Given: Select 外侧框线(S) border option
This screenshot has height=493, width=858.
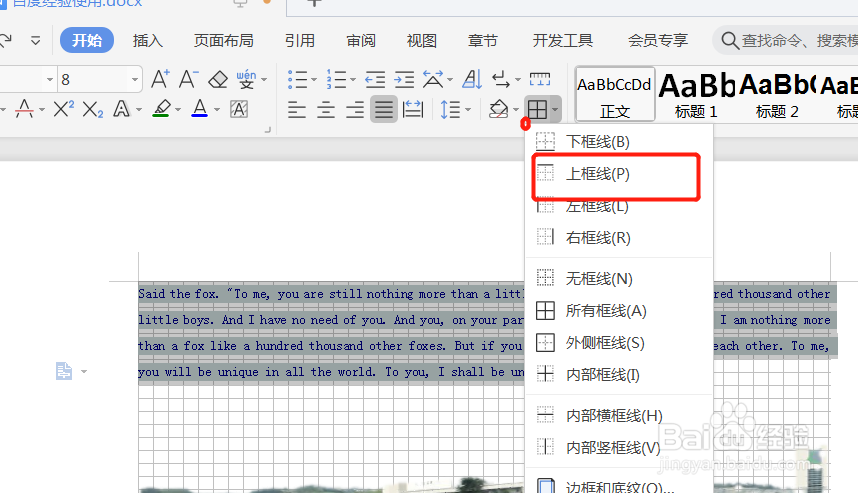Looking at the screenshot, I should point(618,343).
